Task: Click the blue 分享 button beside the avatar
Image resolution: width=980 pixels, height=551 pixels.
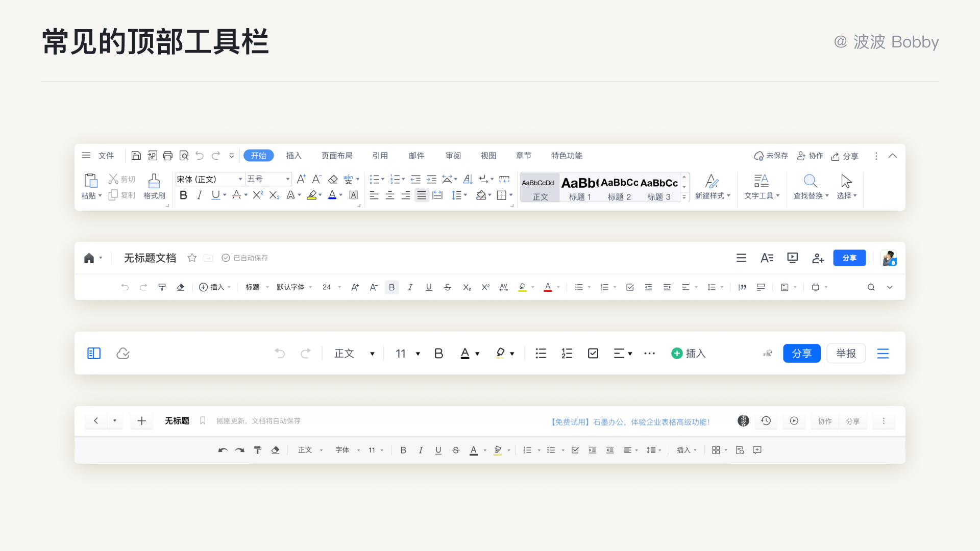Action: 849,258
